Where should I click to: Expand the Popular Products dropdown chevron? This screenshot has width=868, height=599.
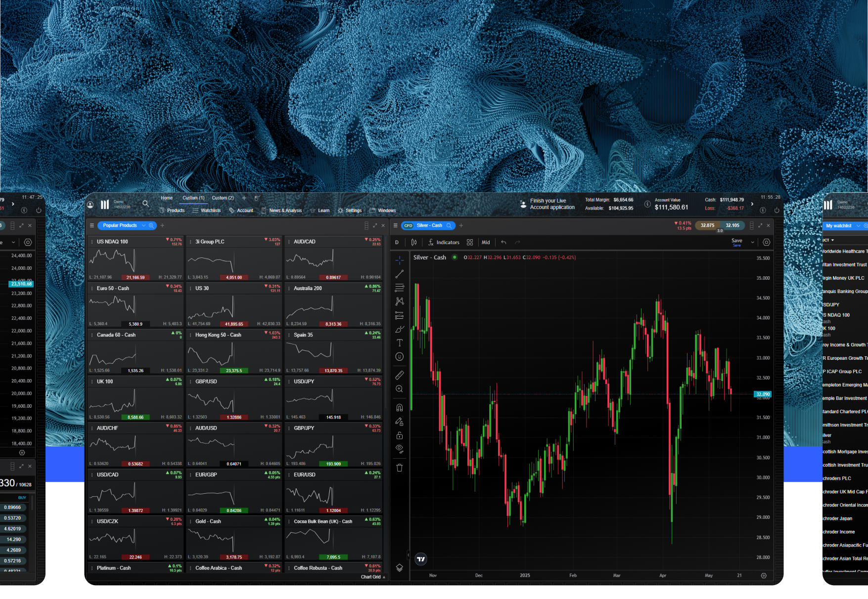coord(144,225)
